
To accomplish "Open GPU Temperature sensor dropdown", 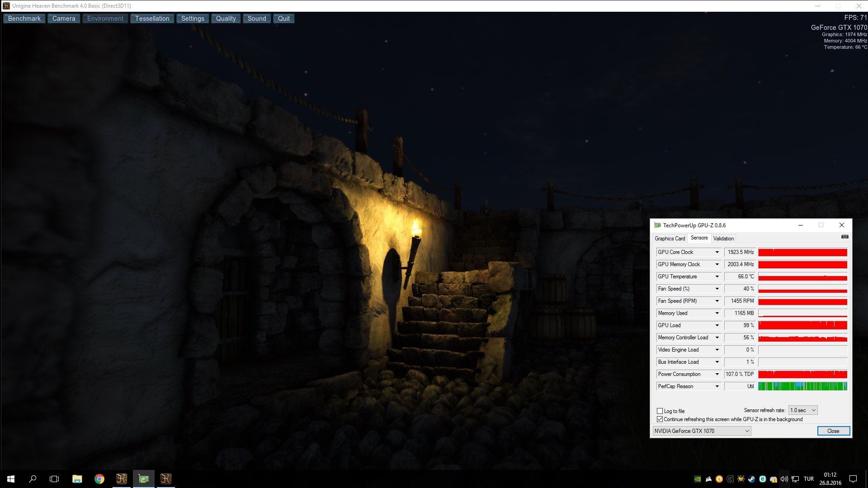I will (x=717, y=277).
